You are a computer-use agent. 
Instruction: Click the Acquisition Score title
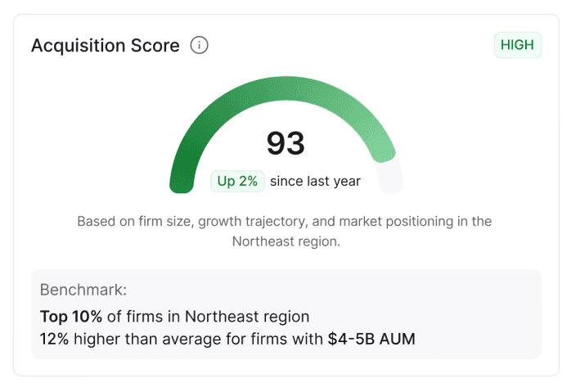click(x=106, y=46)
